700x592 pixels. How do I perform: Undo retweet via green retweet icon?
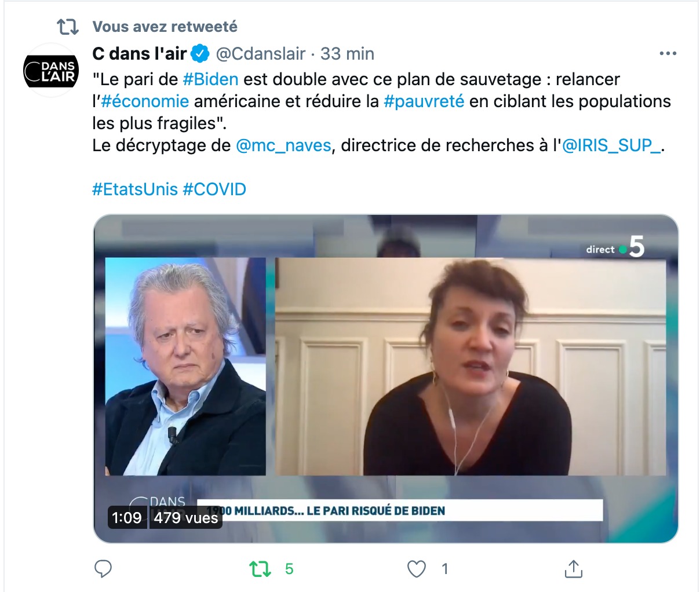coord(260,569)
